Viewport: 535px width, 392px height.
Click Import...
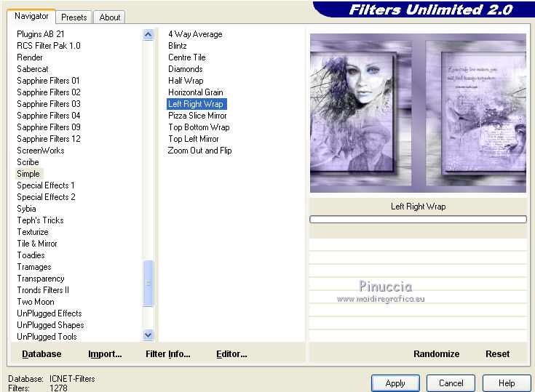coord(105,354)
